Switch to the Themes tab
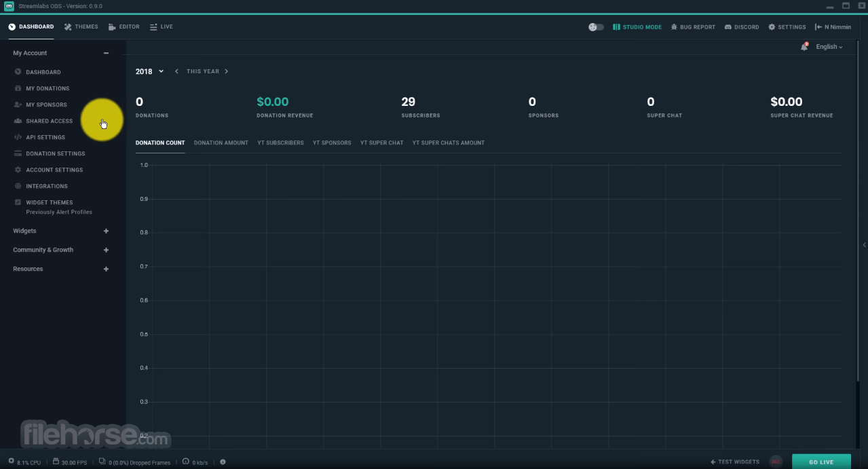 coord(81,27)
